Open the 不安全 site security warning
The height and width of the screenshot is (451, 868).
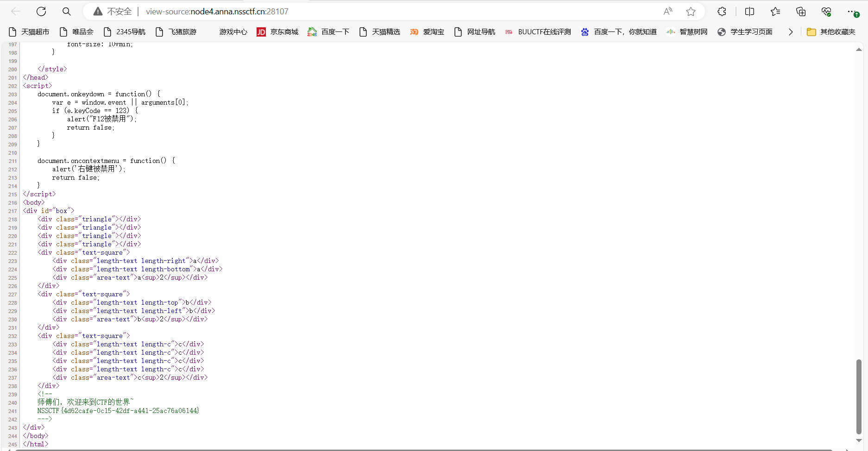click(113, 12)
